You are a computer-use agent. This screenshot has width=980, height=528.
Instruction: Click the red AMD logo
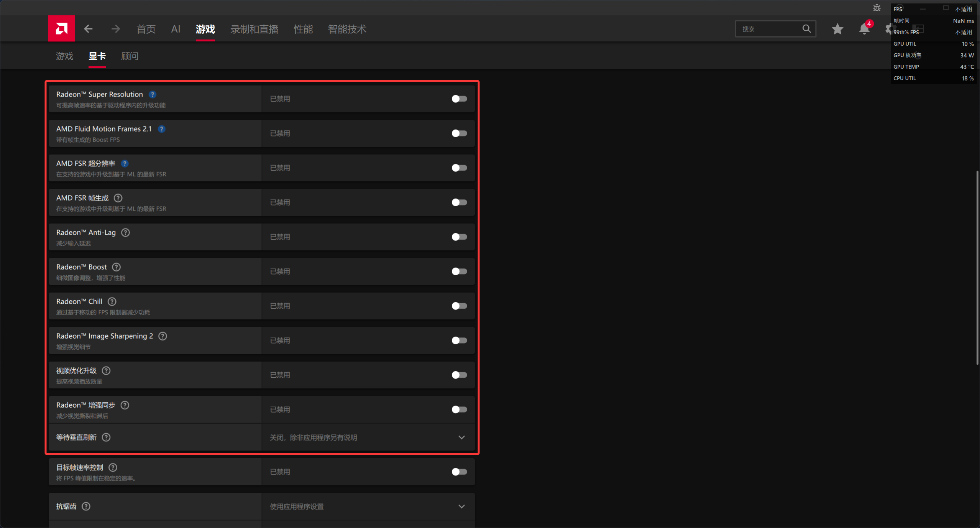pyautogui.click(x=61, y=28)
